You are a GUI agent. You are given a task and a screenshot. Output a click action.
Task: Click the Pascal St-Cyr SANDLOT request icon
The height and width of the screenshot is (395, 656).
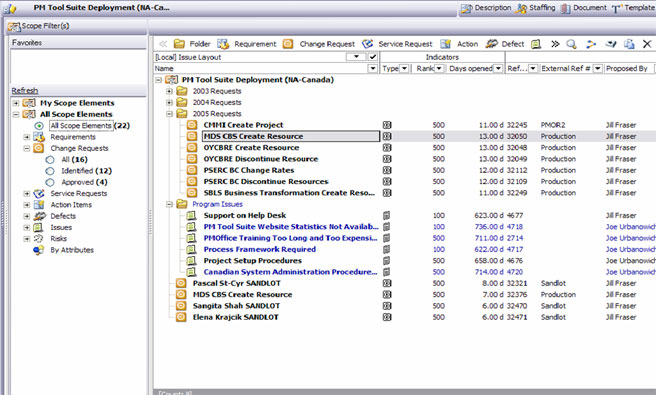tap(181, 283)
